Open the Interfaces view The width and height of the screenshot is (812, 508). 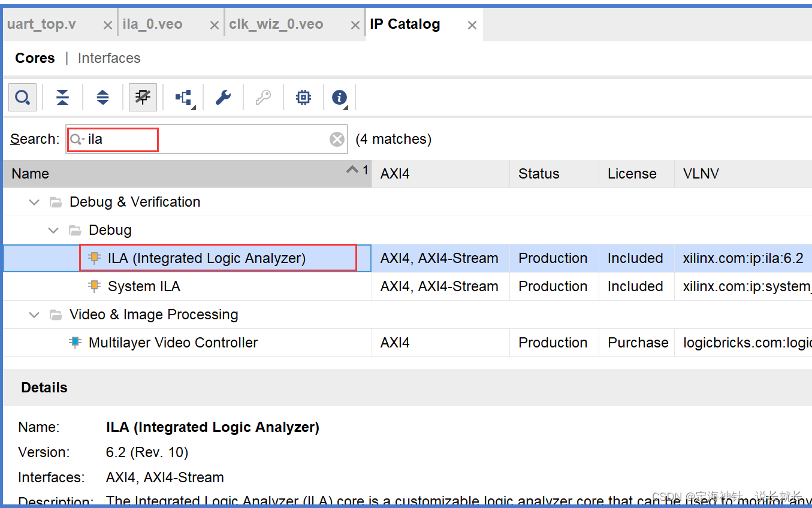pos(109,58)
